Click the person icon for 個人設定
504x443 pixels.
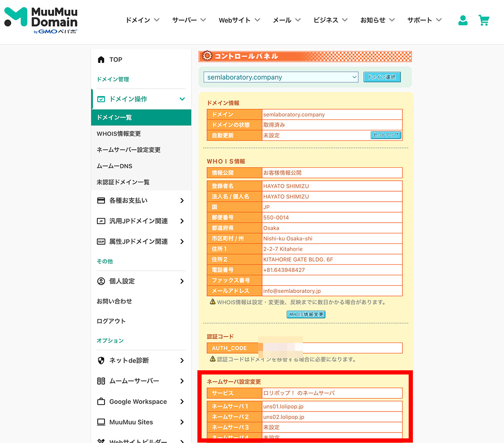point(101,281)
